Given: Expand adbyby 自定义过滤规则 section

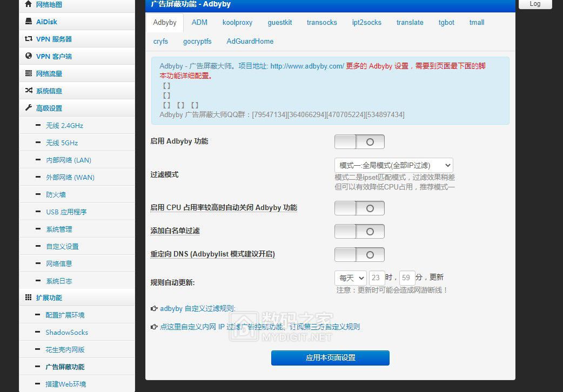Looking at the screenshot, I should (x=197, y=308).
